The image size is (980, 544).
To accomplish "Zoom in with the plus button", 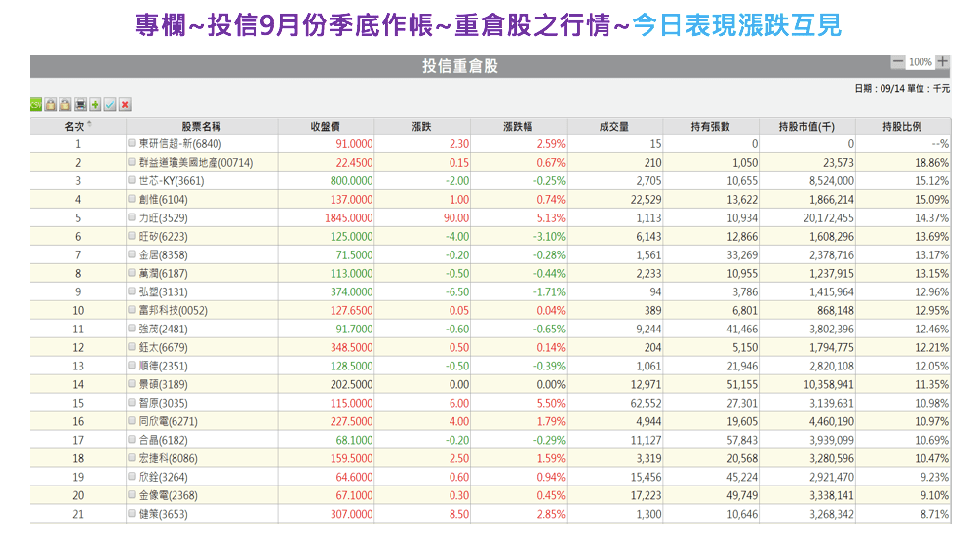I will click(942, 62).
